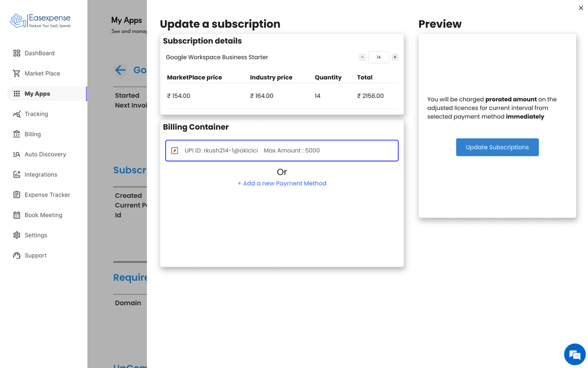This screenshot has width=588, height=368.
Task: Click the Quantity column header
Action: pyautogui.click(x=328, y=78)
